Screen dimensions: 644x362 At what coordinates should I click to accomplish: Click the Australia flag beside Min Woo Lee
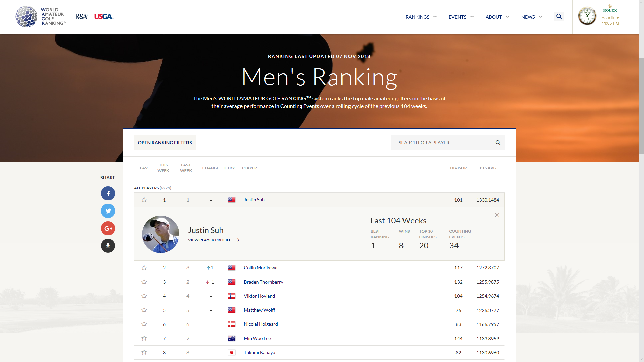coord(232,338)
